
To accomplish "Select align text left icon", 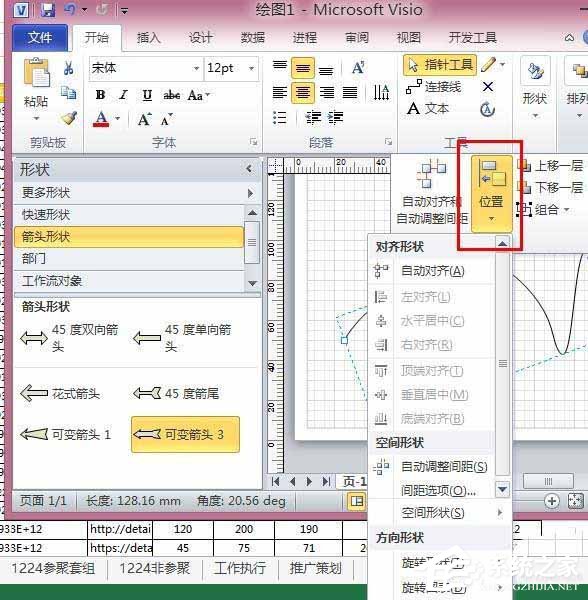I will click(x=280, y=93).
